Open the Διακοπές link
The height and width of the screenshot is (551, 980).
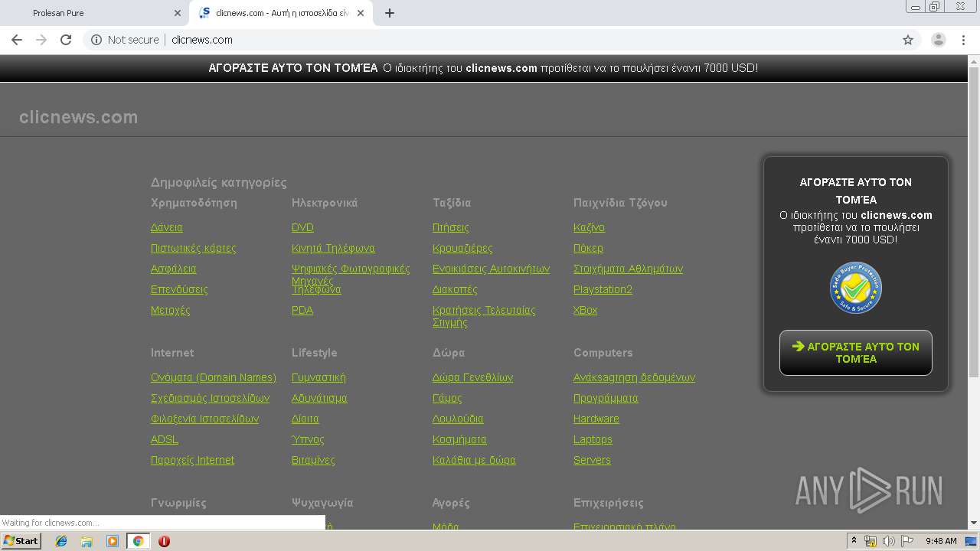click(455, 289)
